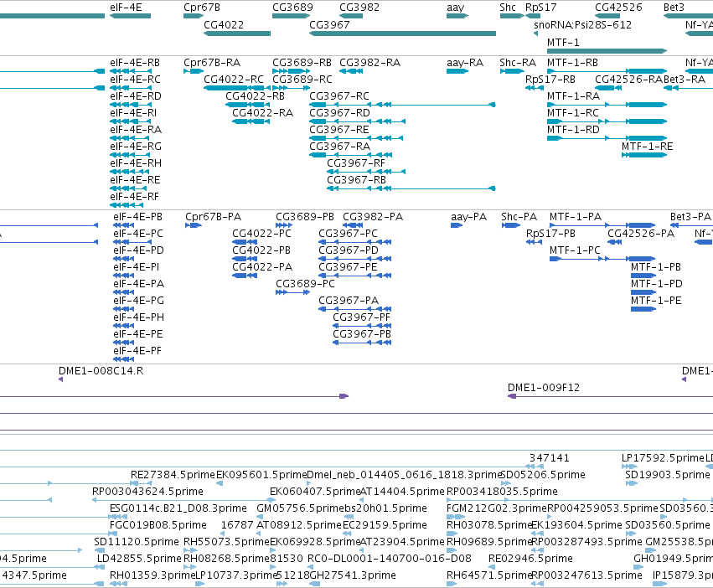Select transcript CG4022-RA

coord(263,113)
